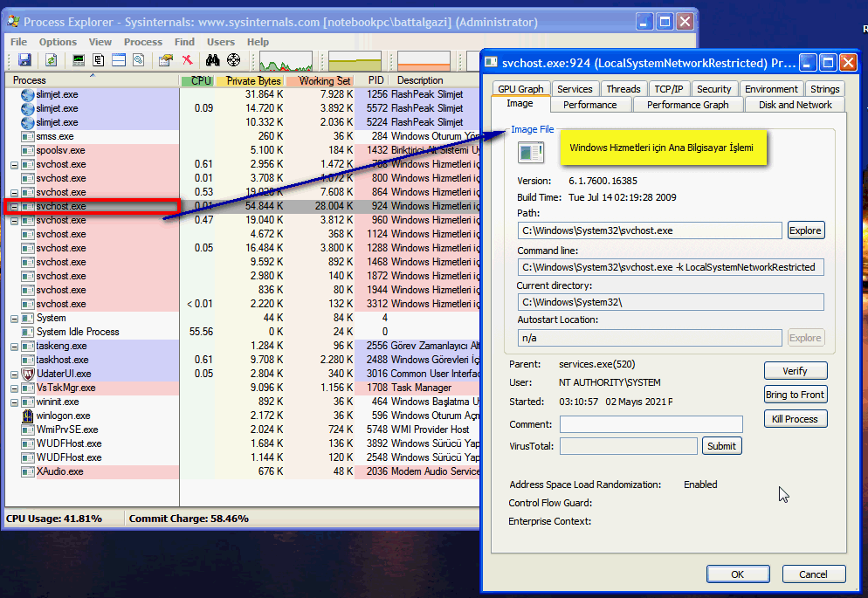868x598 pixels.
Task: Open the File menu
Action: [x=18, y=42]
